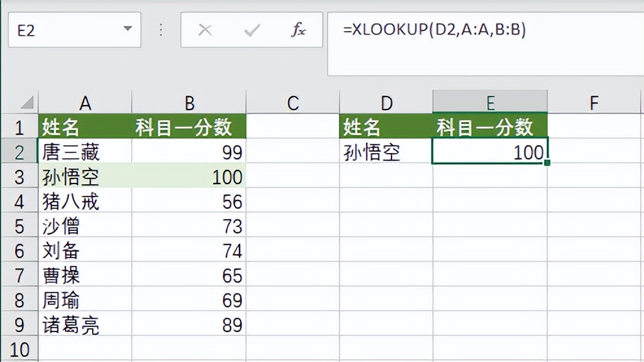This screenshot has height=362, width=644.
Task: Click result cell E2 showing 100
Action: click(x=490, y=151)
